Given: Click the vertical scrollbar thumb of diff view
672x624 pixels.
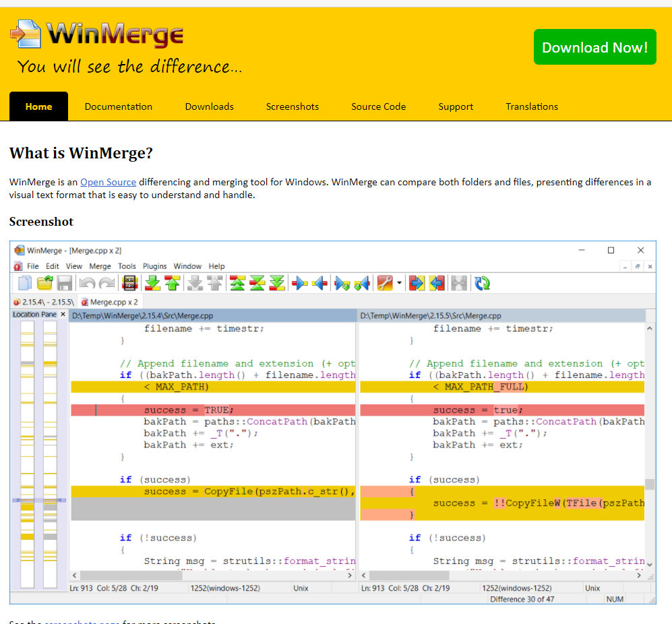Looking at the screenshot, I should (x=650, y=485).
